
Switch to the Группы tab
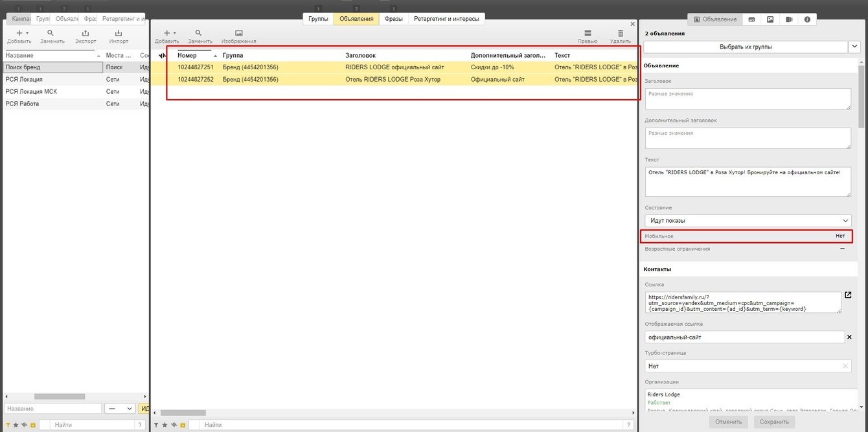(319, 19)
